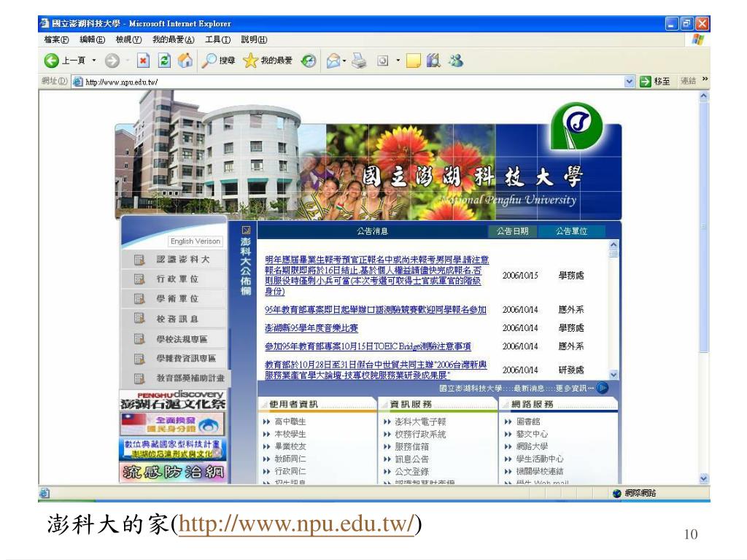Click the Back arrow button
Screen dimensions: 747x560
pyautogui.click(x=51, y=61)
